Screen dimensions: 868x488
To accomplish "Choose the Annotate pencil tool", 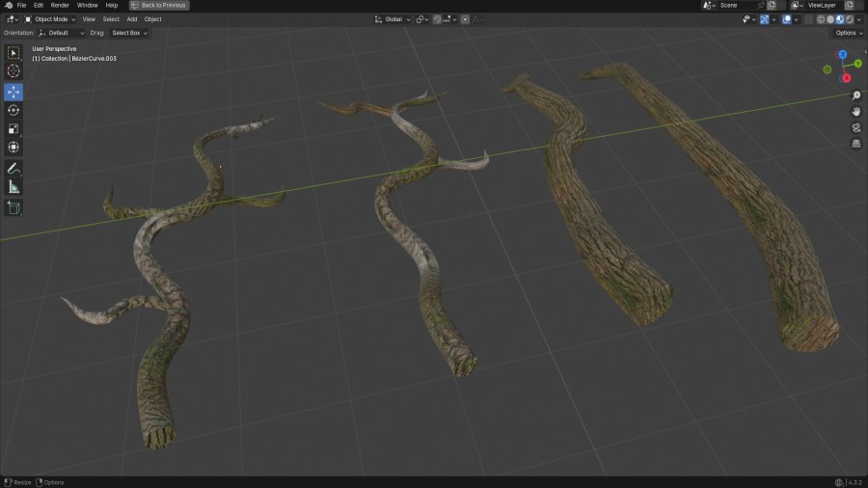I will pyautogui.click(x=14, y=168).
